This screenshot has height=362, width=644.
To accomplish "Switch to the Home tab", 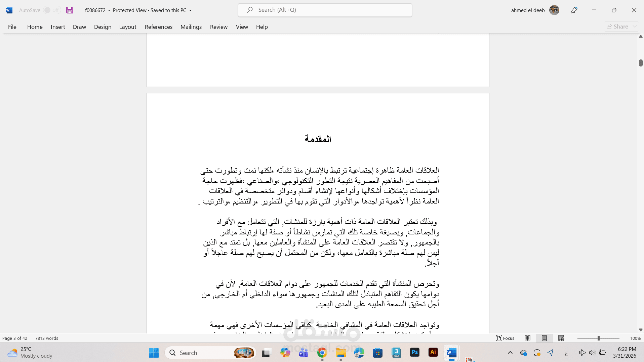I will 35,27.
